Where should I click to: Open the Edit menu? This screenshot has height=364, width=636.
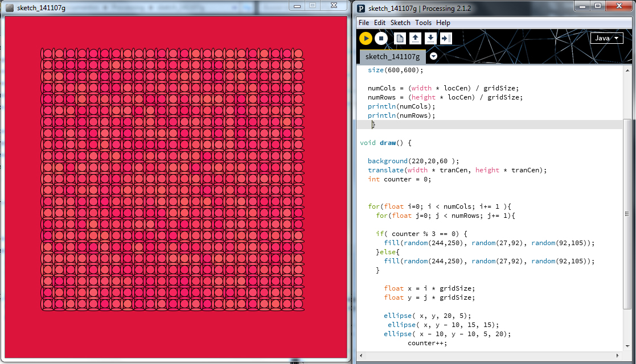coord(380,23)
